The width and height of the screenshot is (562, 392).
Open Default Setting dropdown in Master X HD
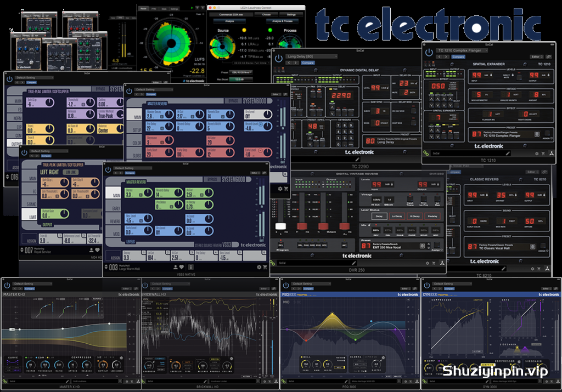point(32,283)
